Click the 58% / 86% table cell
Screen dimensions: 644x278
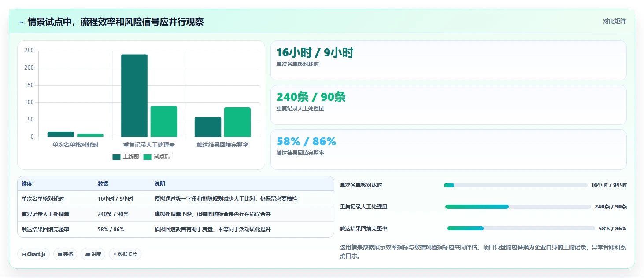coord(122,230)
